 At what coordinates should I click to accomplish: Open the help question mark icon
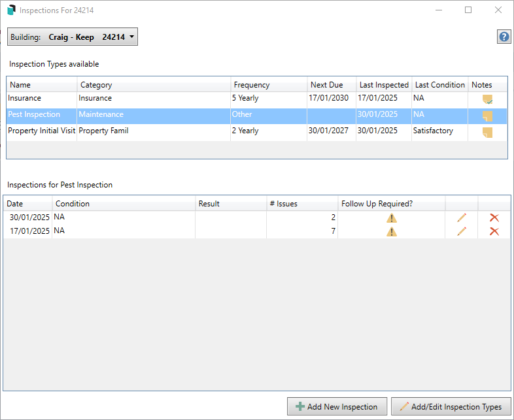click(x=504, y=37)
